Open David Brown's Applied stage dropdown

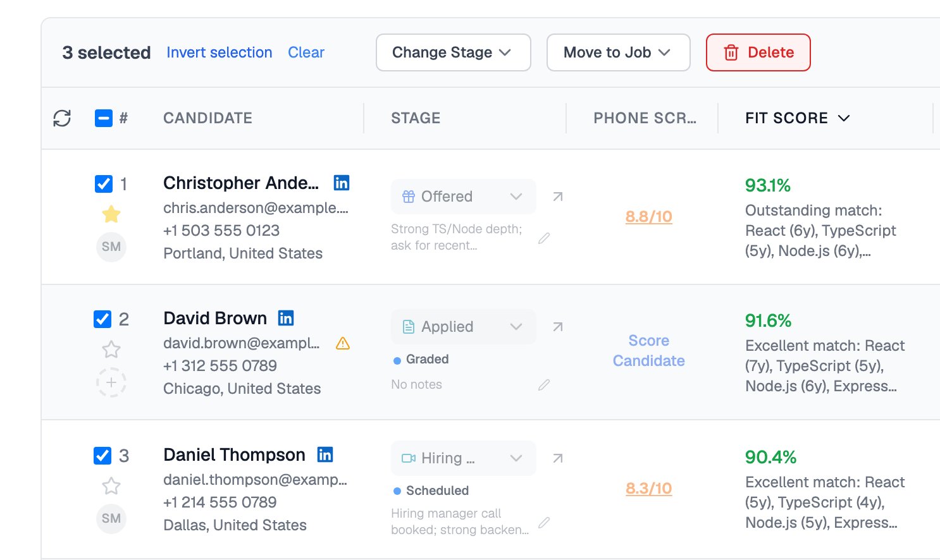click(463, 327)
